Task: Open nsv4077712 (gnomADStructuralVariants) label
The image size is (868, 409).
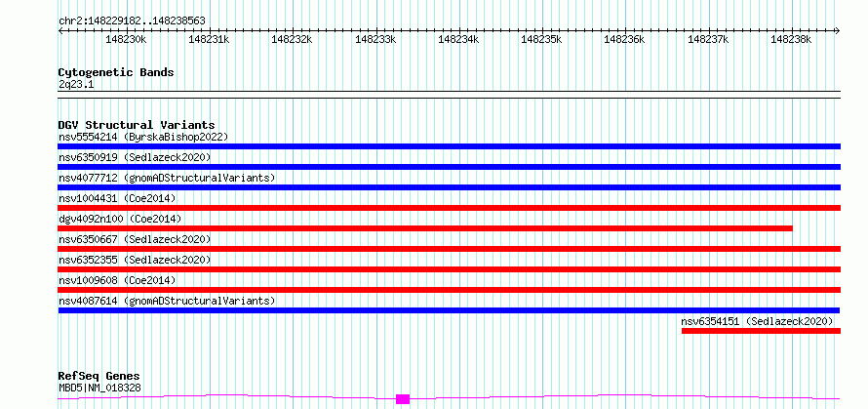Action: (x=167, y=178)
